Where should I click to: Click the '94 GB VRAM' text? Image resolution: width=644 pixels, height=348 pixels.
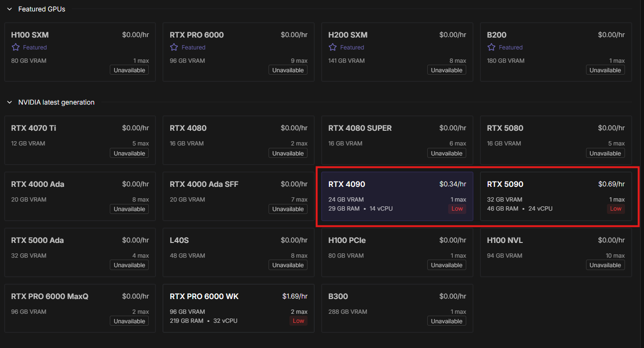pos(505,255)
